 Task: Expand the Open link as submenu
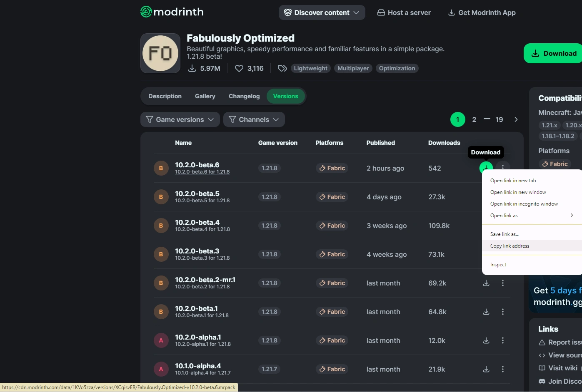[x=532, y=216]
